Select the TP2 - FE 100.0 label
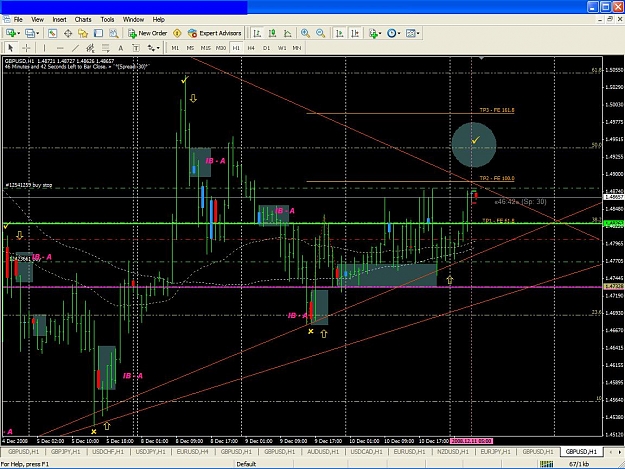This screenshot has width=625, height=469. click(497, 179)
